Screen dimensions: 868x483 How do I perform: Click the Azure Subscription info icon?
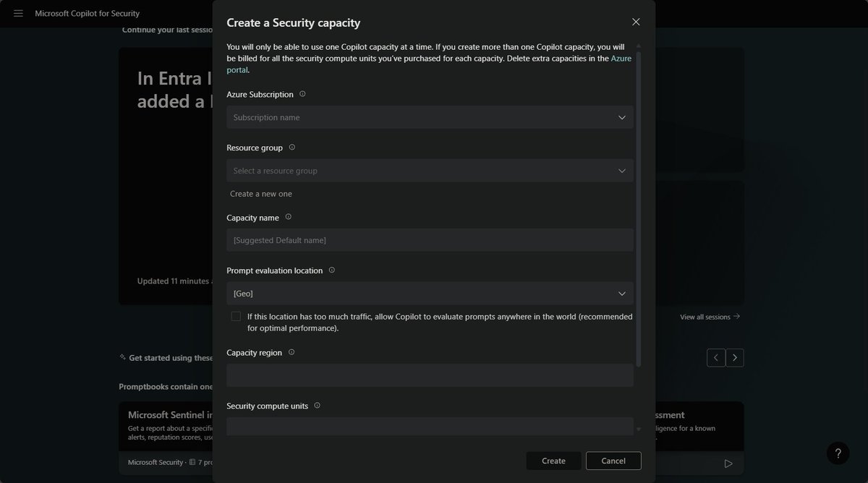pos(302,93)
